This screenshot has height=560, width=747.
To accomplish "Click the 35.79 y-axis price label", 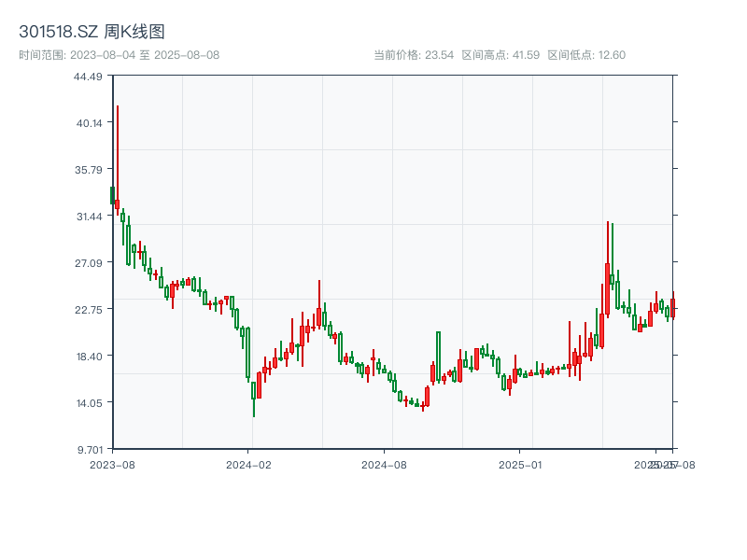I will [88, 170].
